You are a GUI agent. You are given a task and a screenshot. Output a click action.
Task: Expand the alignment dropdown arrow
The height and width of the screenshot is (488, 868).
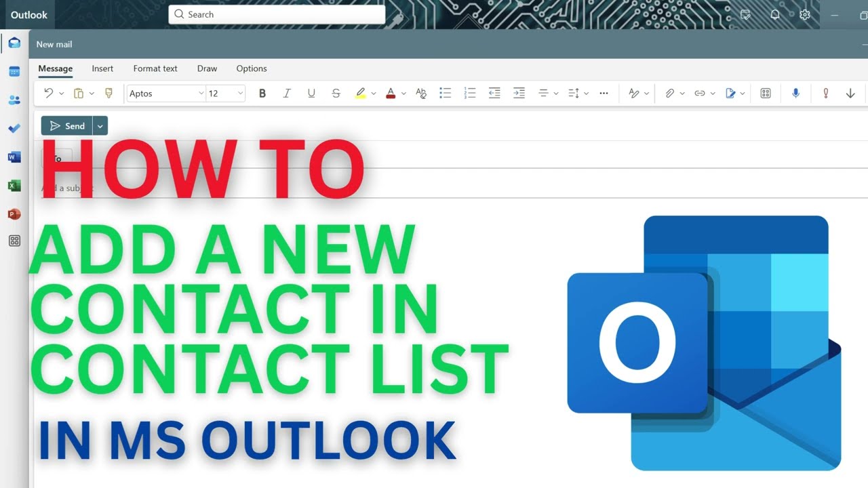[x=556, y=94]
